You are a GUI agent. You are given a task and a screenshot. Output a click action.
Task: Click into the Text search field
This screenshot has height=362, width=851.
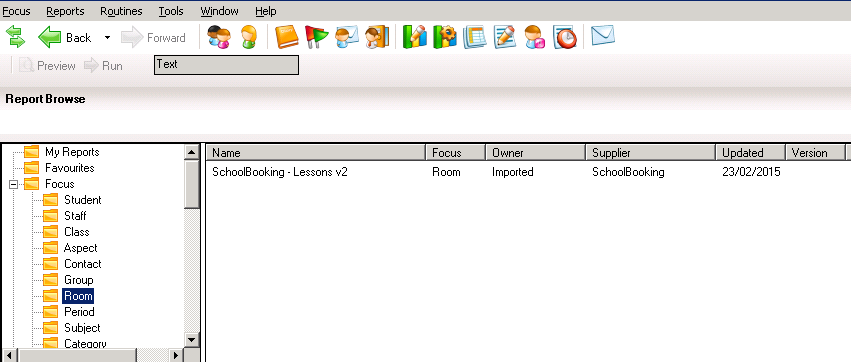click(226, 65)
